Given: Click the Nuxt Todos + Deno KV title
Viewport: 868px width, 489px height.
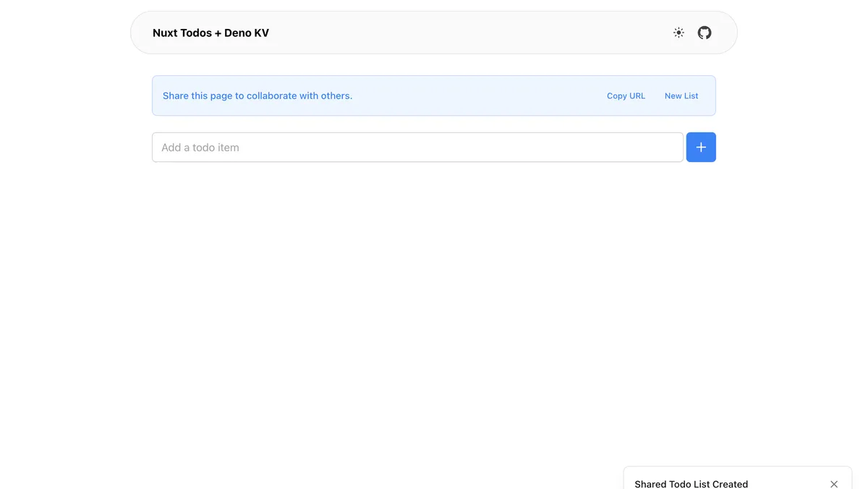Looking at the screenshot, I should point(210,33).
